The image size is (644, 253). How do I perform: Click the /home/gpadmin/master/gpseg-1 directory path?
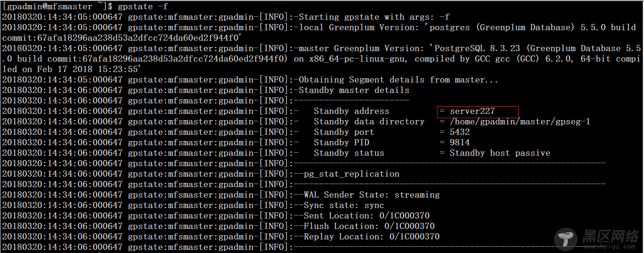click(520, 122)
